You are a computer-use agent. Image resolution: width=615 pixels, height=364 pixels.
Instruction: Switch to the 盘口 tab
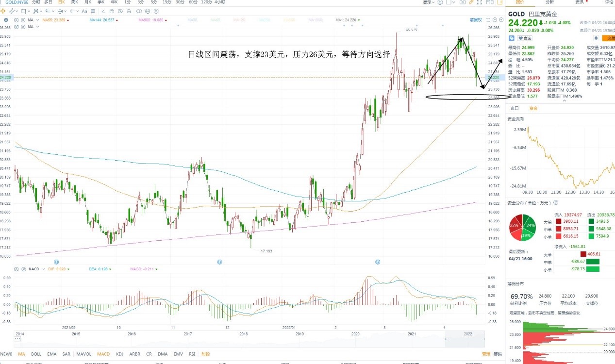click(514, 108)
